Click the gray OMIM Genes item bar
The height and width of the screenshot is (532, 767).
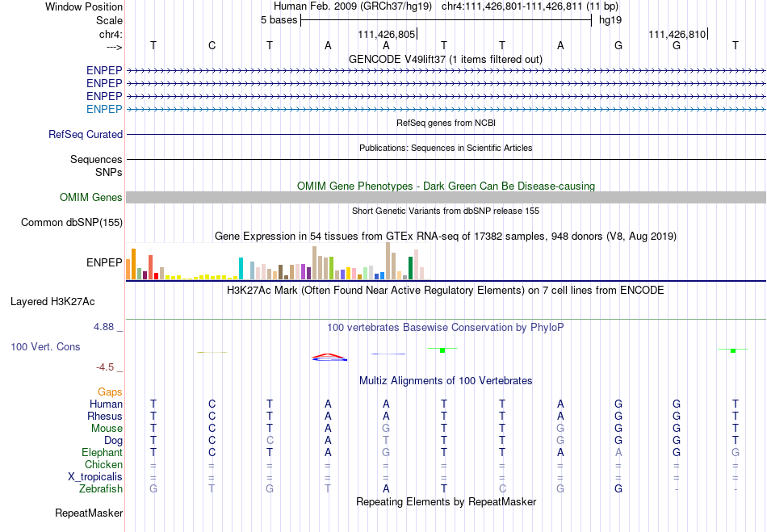coord(446,197)
